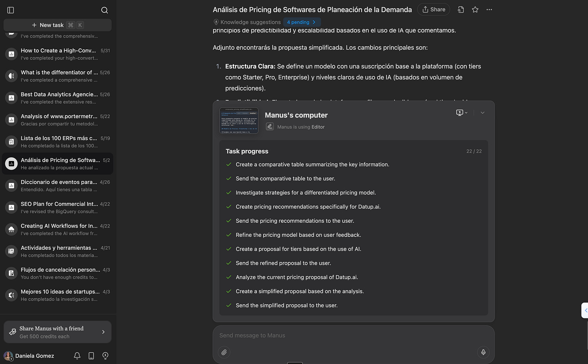Click chart icon beside 'Diccionario de eventos para...'

pos(11,186)
